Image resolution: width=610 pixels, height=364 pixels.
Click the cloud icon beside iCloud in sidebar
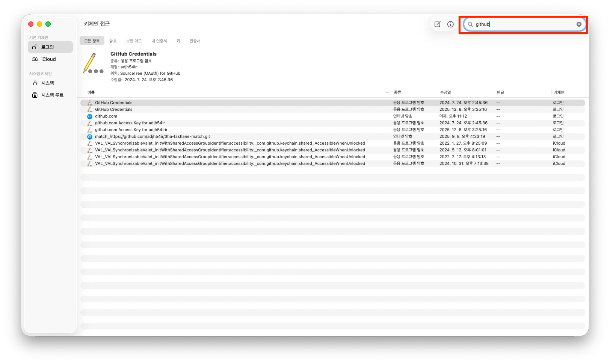[x=35, y=59]
